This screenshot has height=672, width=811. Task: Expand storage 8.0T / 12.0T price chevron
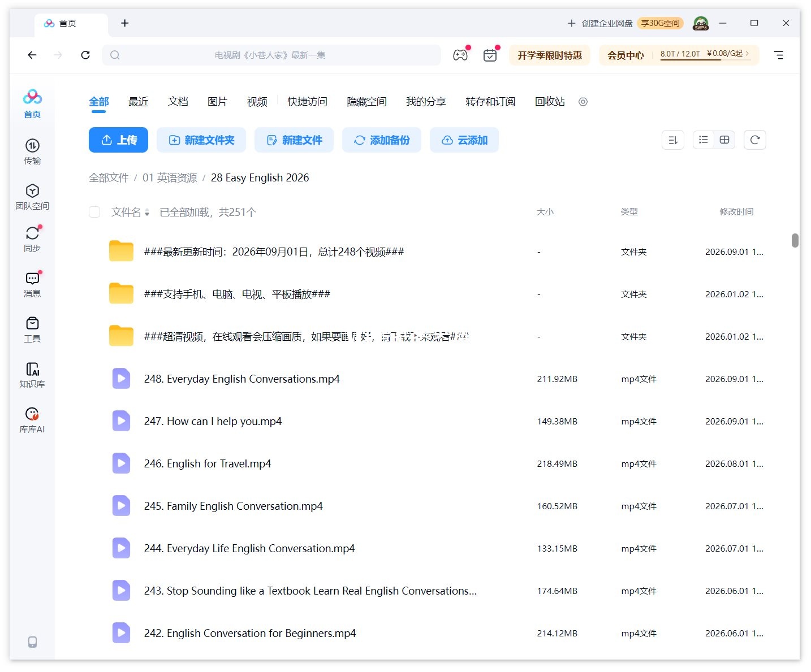tap(748, 53)
